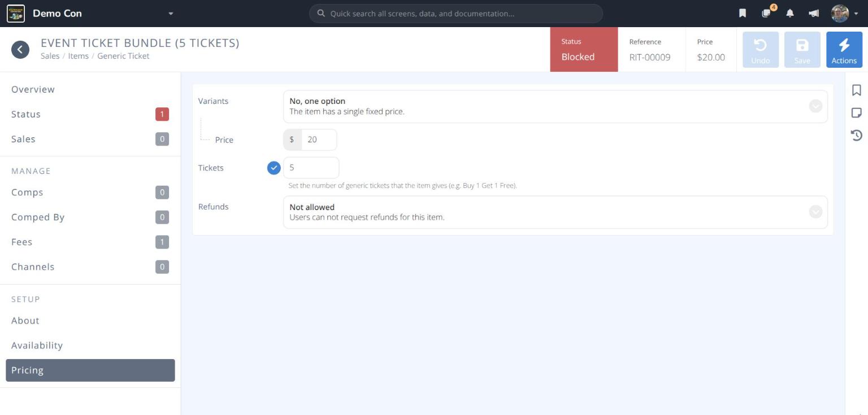Open the right sidebar history icon
This screenshot has width=868, height=415.
click(x=857, y=135)
